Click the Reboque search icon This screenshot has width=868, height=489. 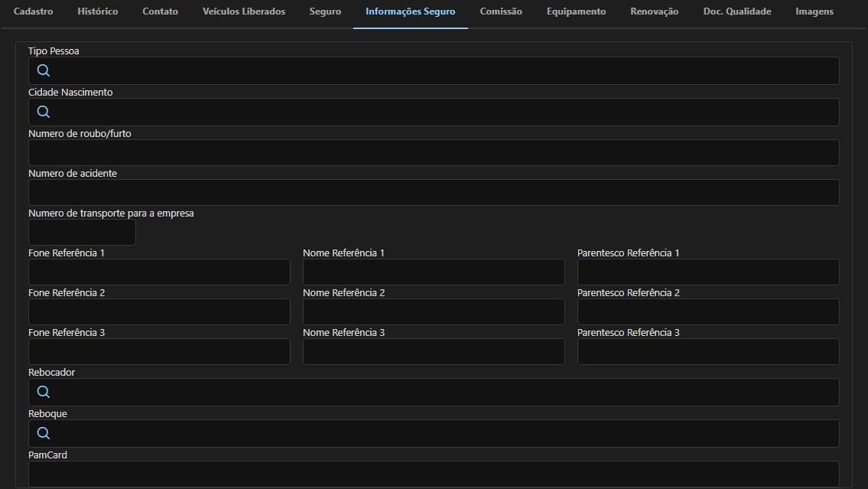pyautogui.click(x=43, y=433)
